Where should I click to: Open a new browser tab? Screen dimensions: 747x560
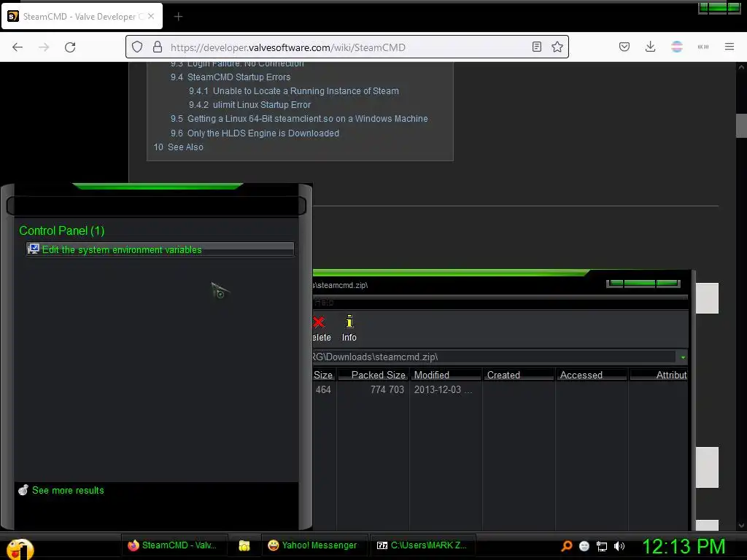pos(178,17)
